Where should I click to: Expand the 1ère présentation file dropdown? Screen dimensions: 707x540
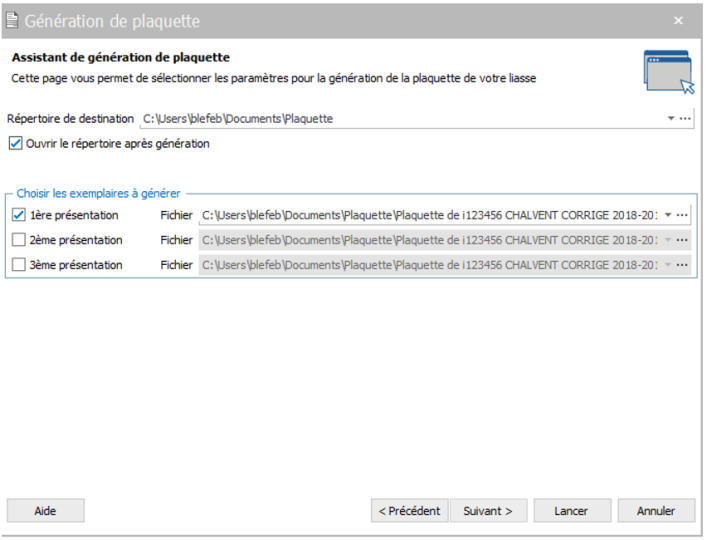pos(668,215)
